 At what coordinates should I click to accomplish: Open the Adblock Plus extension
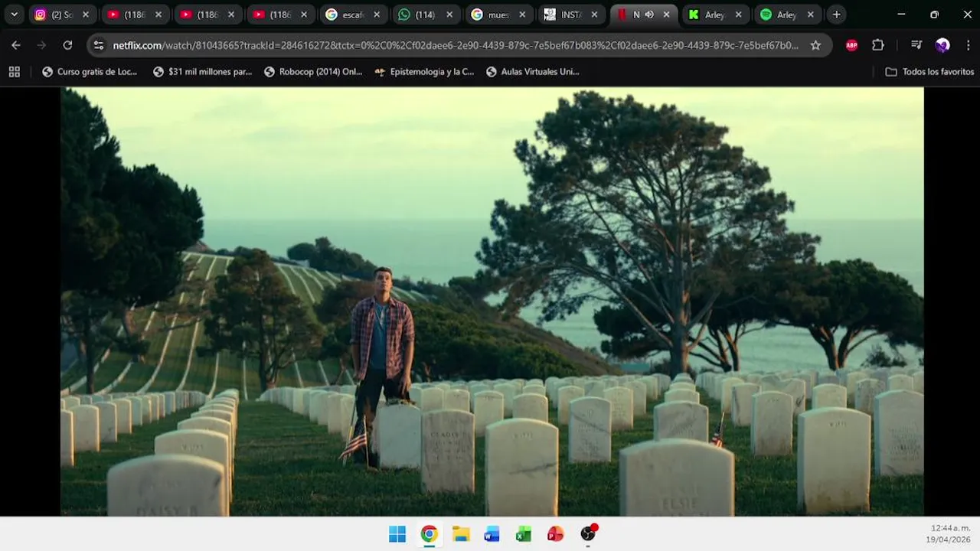pyautogui.click(x=851, y=45)
